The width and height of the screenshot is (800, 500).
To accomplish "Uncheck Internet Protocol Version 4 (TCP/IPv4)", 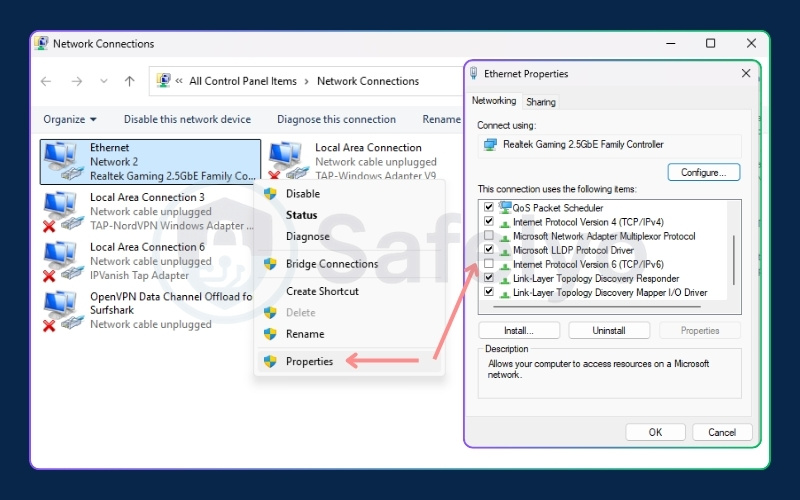I will click(x=489, y=221).
